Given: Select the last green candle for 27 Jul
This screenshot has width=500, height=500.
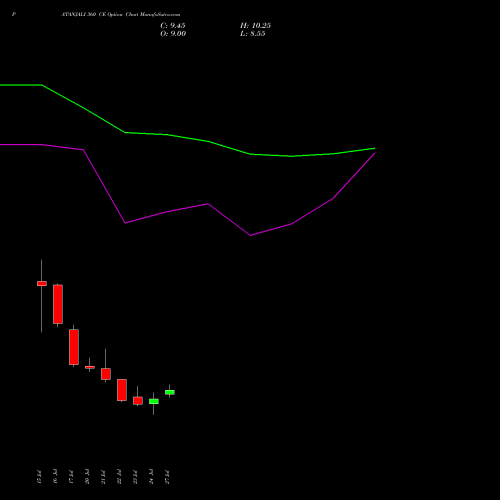Looking at the screenshot, I should 170,392.
